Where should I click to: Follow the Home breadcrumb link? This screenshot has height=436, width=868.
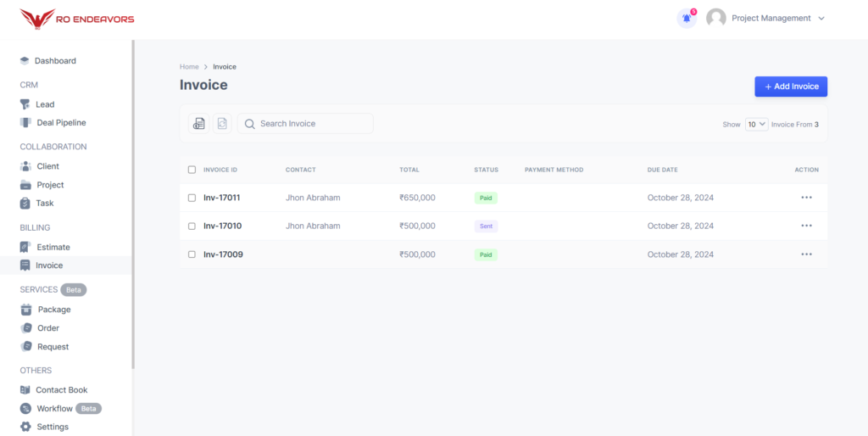coord(189,67)
